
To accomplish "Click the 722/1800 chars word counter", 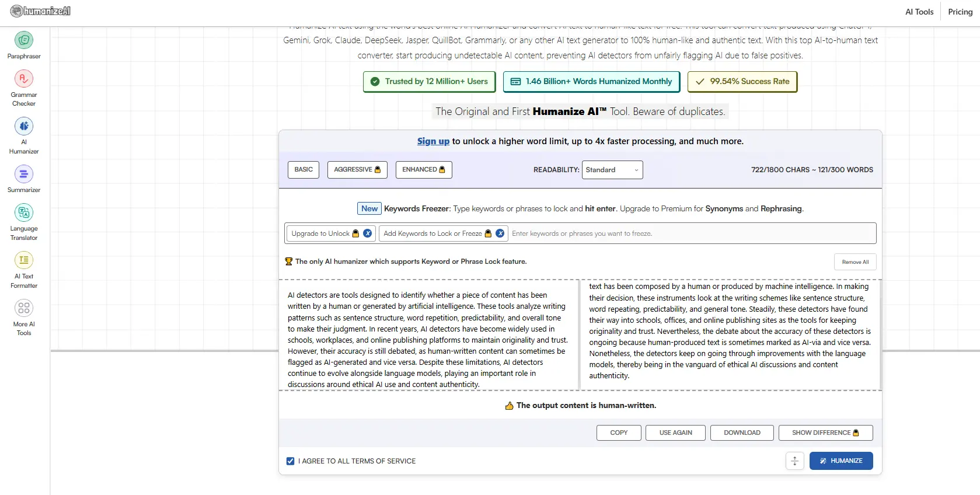I will point(812,170).
